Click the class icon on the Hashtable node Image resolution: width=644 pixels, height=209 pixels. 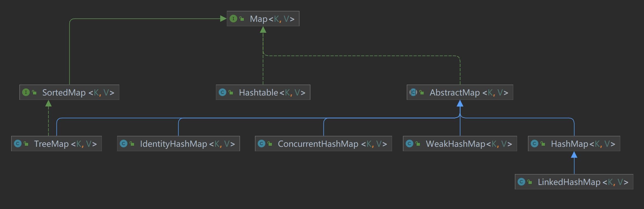pyautogui.click(x=222, y=92)
